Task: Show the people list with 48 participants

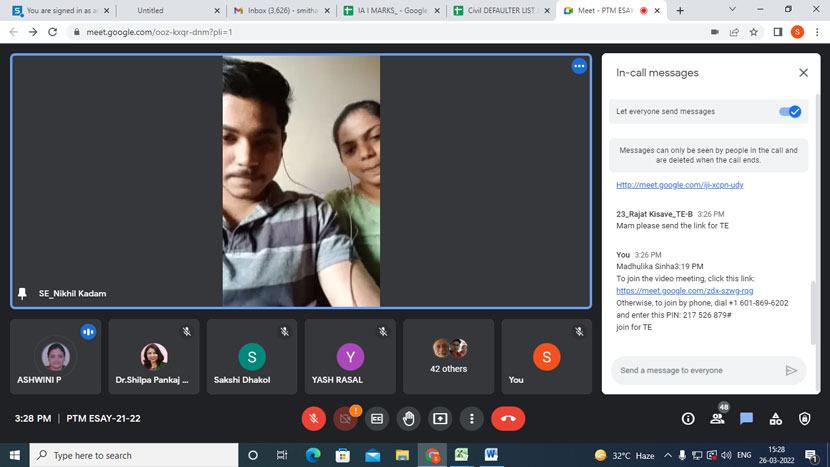Action: point(717,419)
